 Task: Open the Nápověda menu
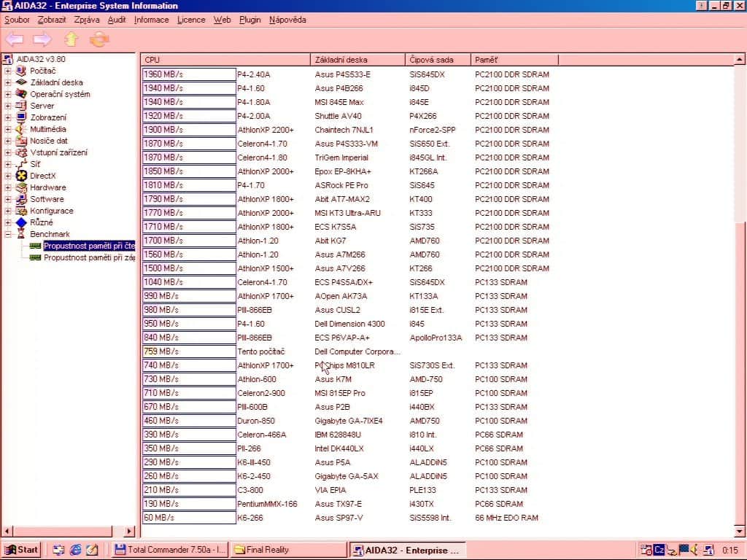click(287, 20)
